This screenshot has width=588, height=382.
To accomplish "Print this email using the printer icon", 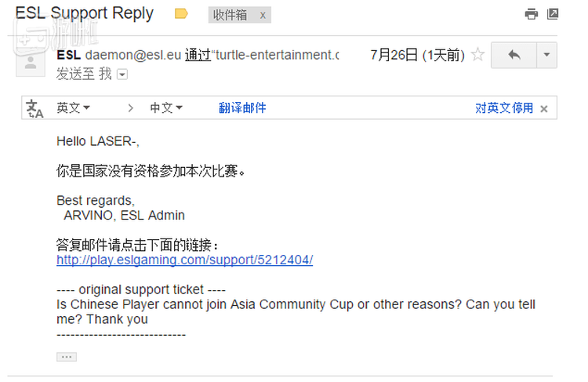I will pos(532,14).
